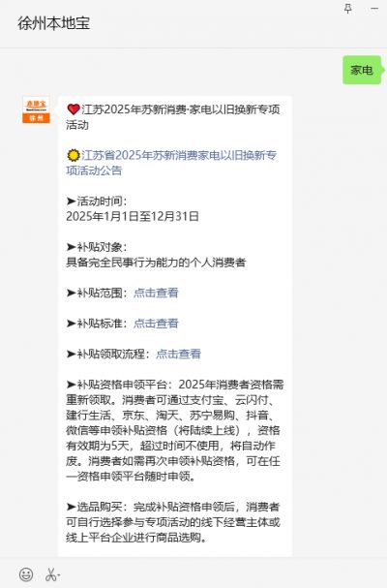Open the emoji picker
Image resolution: width=387 pixels, height=588 pixels.
point(26,574)
